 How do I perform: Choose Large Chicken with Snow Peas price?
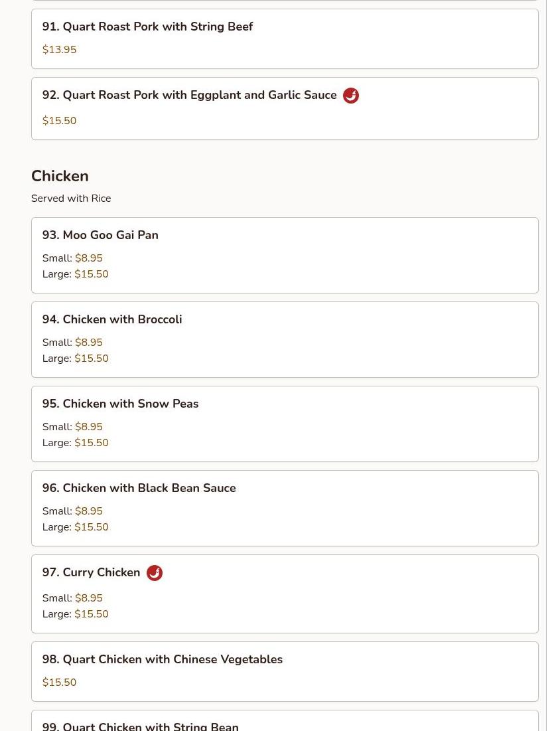pos(91,443)
